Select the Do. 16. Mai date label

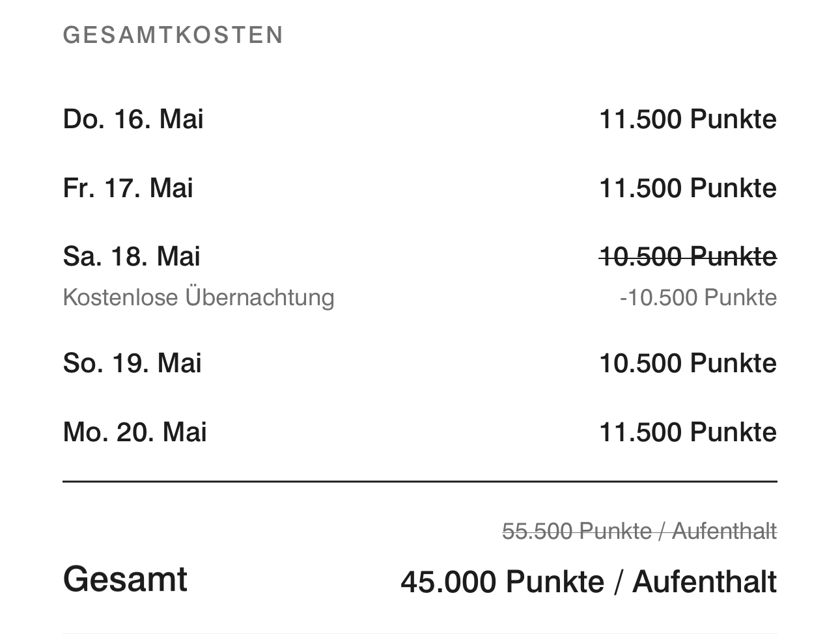133,119
